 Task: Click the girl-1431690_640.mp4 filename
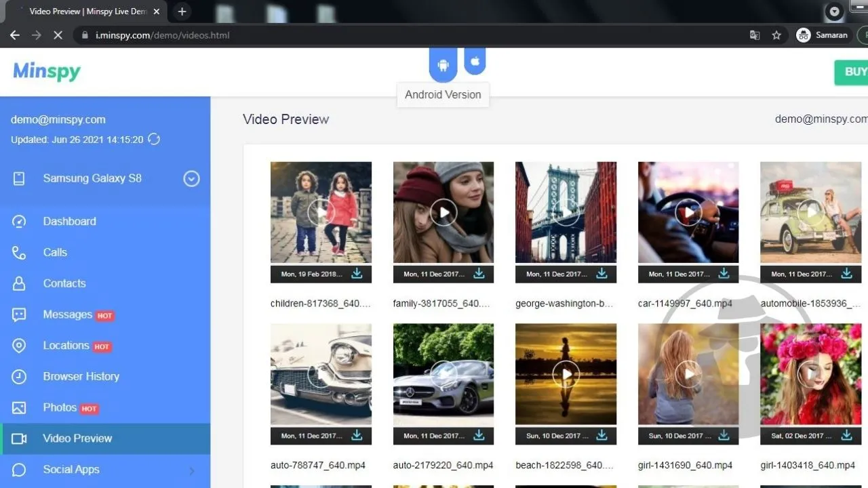pyautogui.click(x=685, y=466)
